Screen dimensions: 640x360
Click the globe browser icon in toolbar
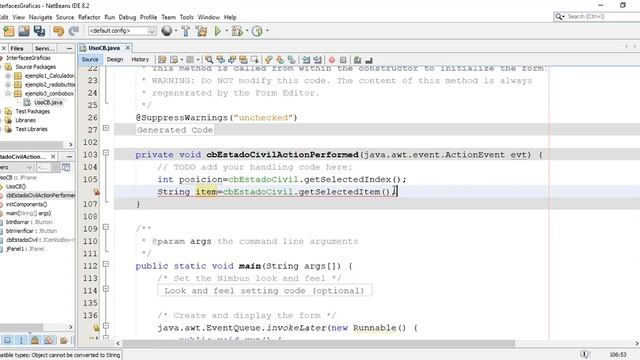[x=167, y=31]
